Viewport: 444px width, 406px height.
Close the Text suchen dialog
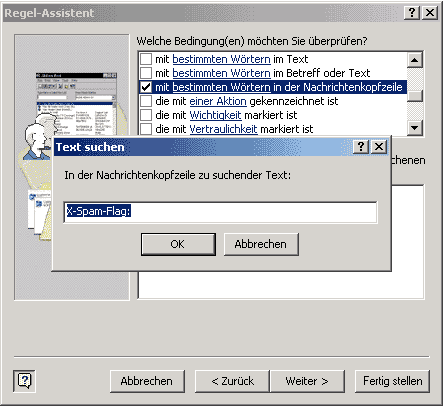(x=379, y=146)
